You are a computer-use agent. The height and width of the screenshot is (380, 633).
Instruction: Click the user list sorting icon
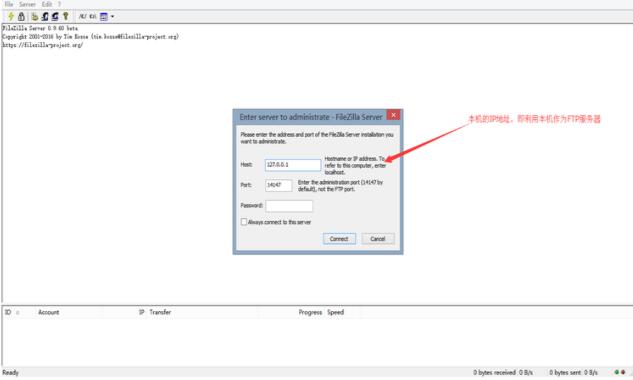coord(104,17)
